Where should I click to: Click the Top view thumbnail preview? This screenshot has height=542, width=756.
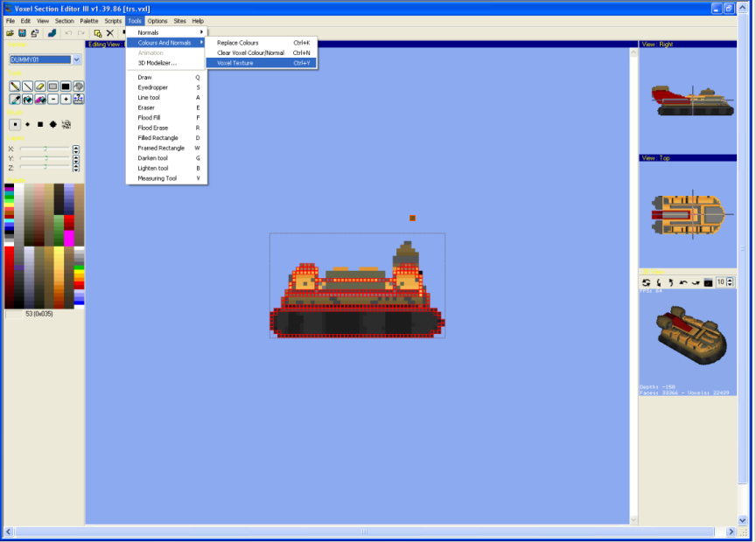pos(687,213)
